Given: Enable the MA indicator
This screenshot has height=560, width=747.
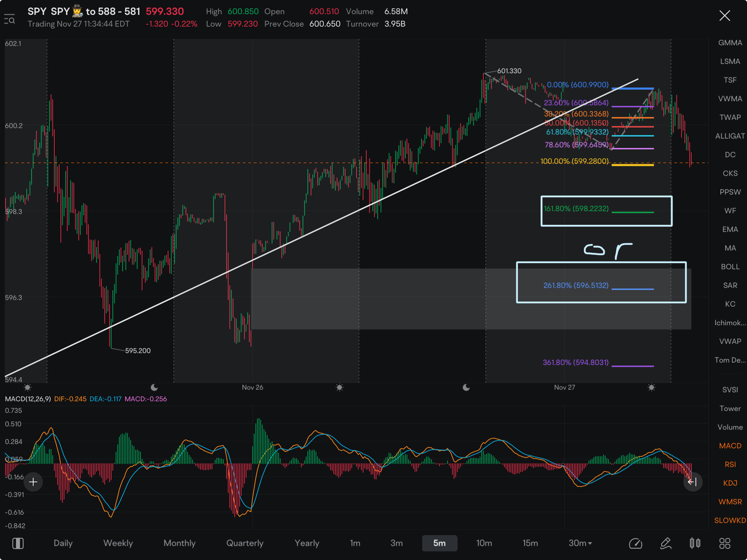Looking at the screenshot, I should pos(730,248).
